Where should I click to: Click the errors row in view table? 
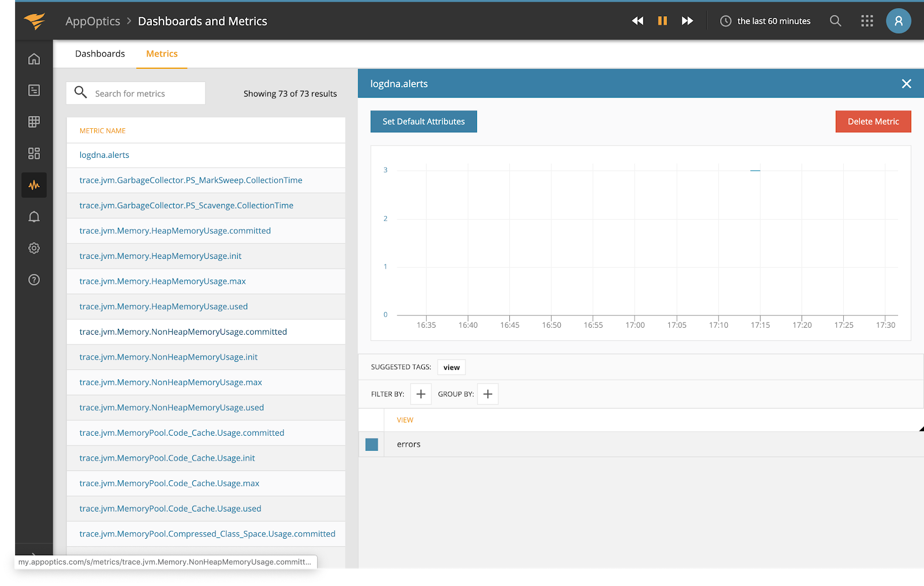pos(641,444)
